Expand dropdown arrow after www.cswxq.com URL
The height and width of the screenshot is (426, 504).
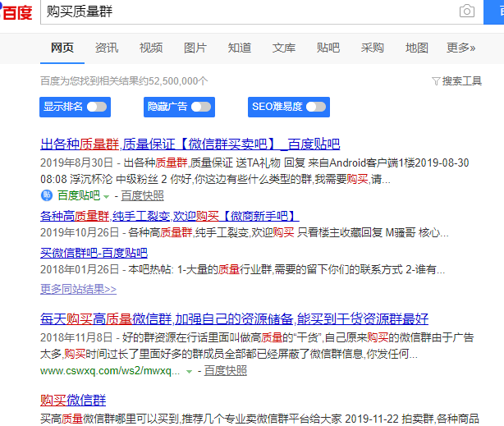190,372
